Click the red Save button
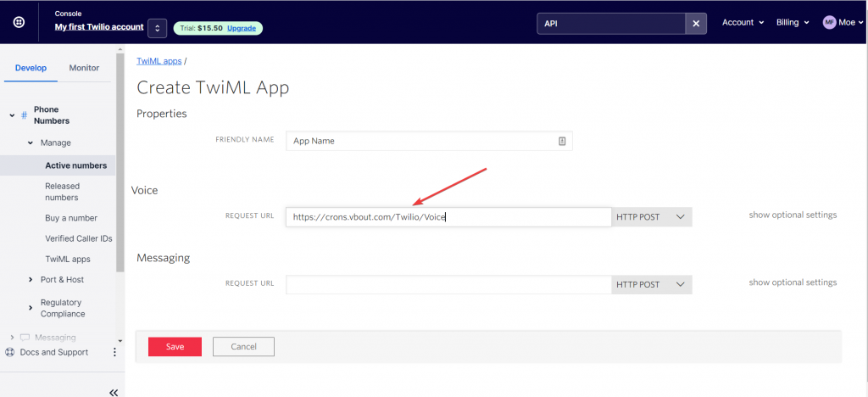The image size is (868, 397). 175,347
